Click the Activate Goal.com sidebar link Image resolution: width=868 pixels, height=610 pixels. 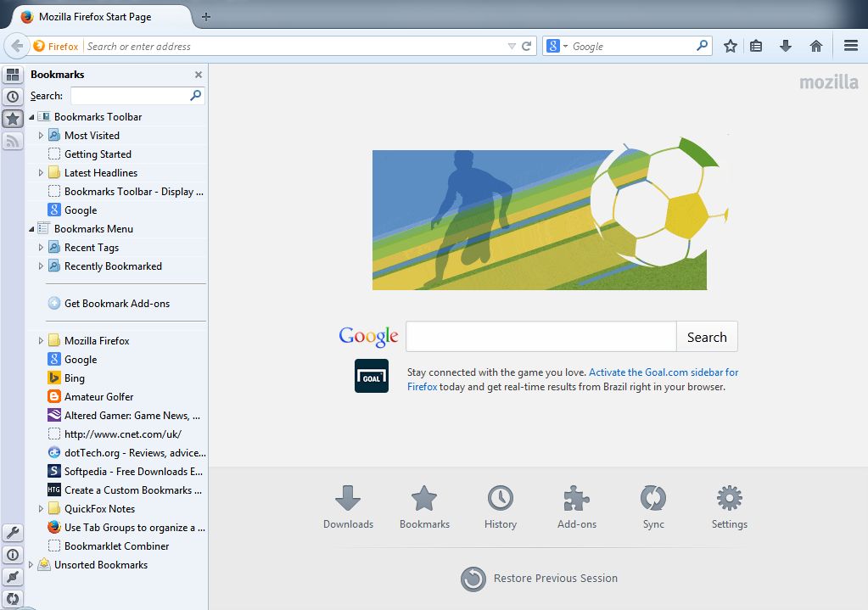coord(664,372)
